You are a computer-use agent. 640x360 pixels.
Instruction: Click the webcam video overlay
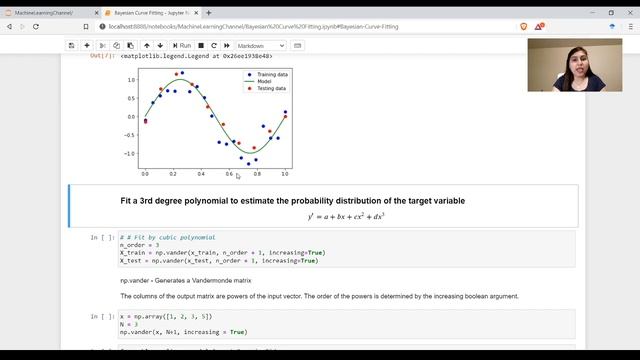coord(575,65)
